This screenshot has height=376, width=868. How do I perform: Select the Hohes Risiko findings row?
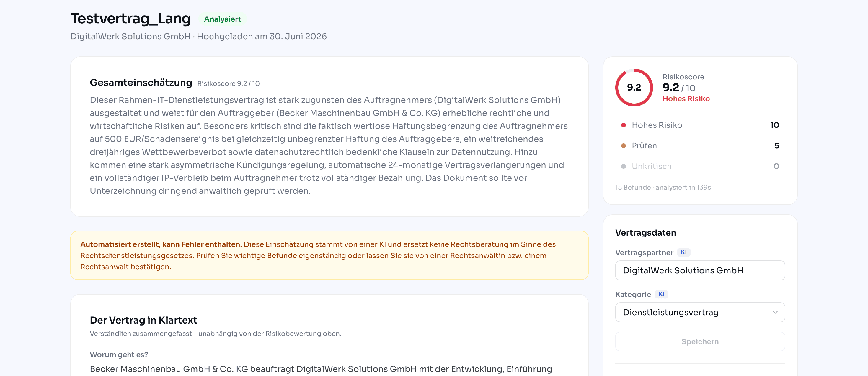click(700, 125)
